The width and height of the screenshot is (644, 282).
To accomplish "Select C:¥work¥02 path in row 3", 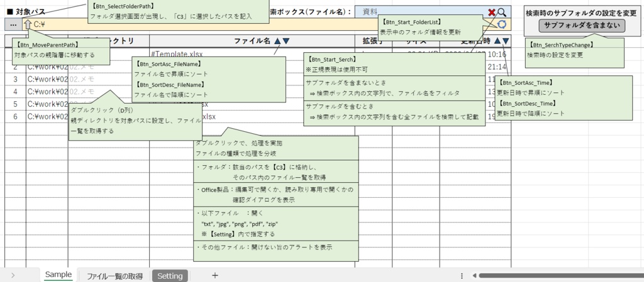I will (x=47, y=79).
